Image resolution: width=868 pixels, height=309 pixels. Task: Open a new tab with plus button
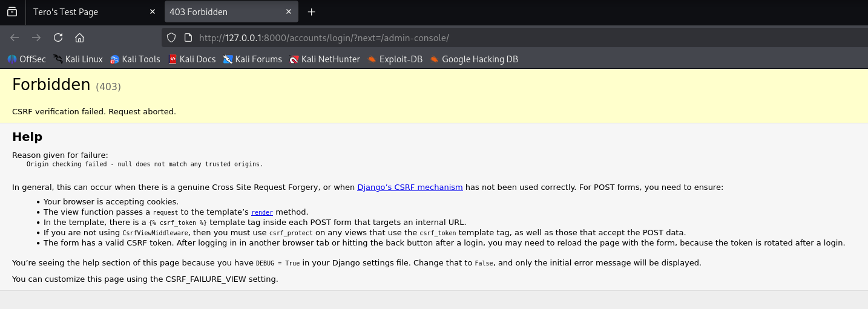(311, 12)
